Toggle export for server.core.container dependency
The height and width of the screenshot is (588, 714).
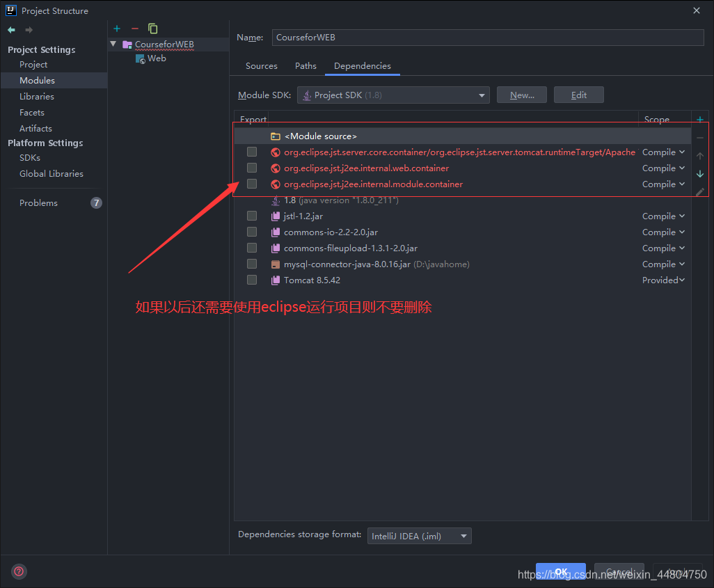tap(252, 152)
